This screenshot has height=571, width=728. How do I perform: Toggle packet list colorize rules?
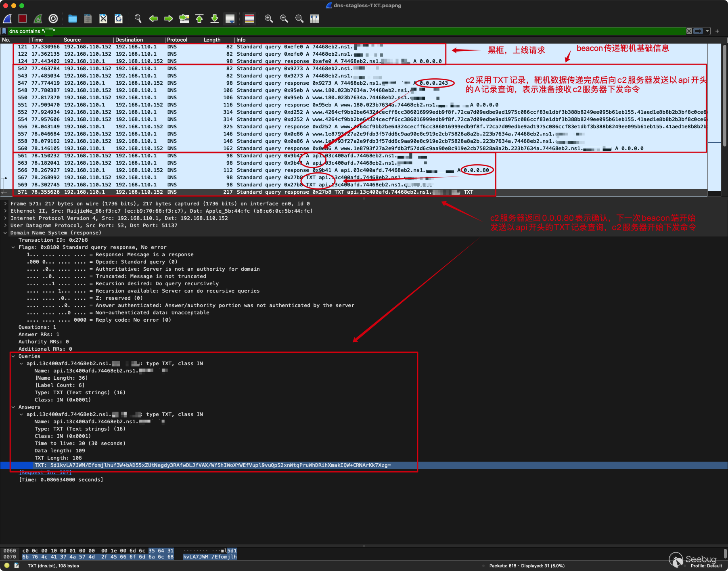249,19
